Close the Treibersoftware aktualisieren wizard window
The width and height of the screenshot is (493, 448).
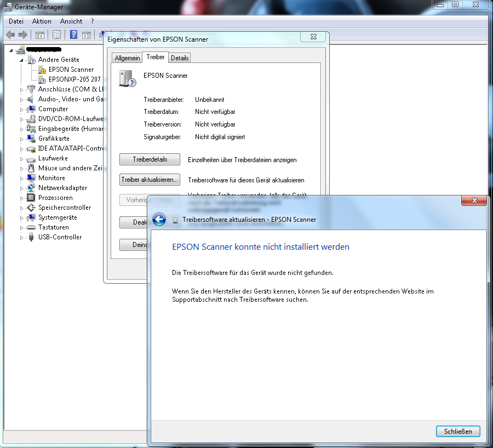[x=474, y=200]
